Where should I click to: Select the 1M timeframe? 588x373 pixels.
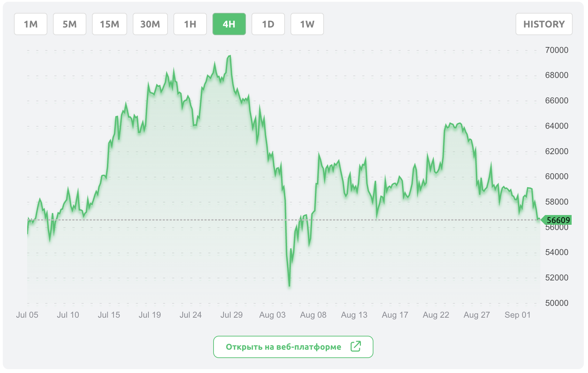[x=31, y=24]
